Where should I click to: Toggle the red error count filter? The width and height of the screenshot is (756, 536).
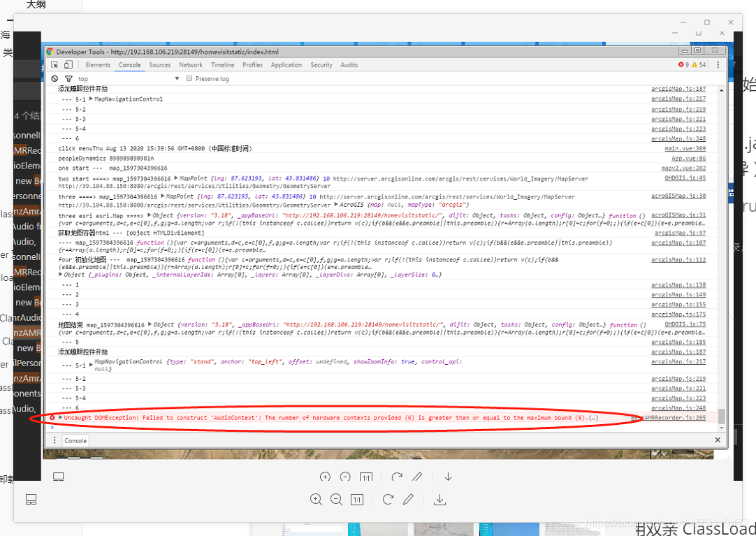pos(683,64)
